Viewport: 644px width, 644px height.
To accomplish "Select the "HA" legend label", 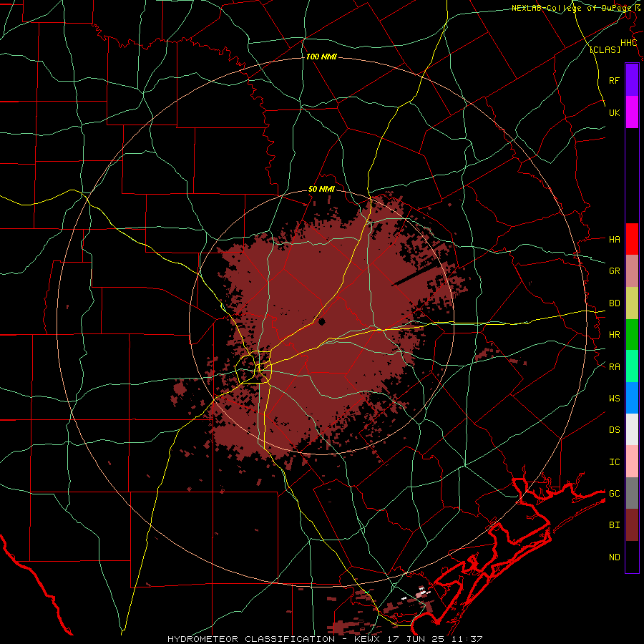I will [614, 239].
